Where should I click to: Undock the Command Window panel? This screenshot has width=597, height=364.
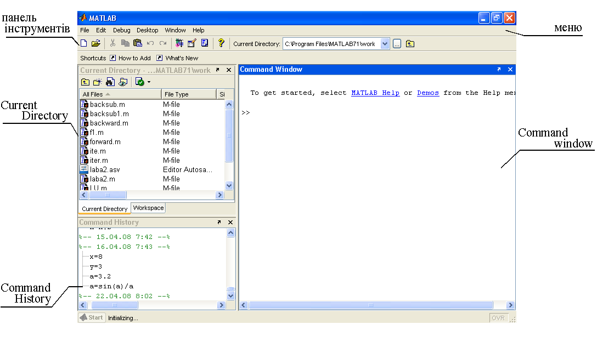click(x=499, y=69)
